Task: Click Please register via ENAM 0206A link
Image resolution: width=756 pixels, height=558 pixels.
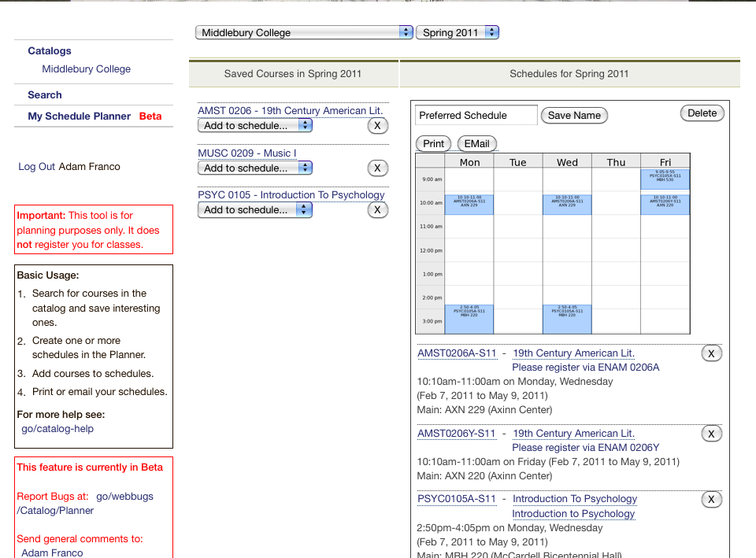Action: pos(585,368)
